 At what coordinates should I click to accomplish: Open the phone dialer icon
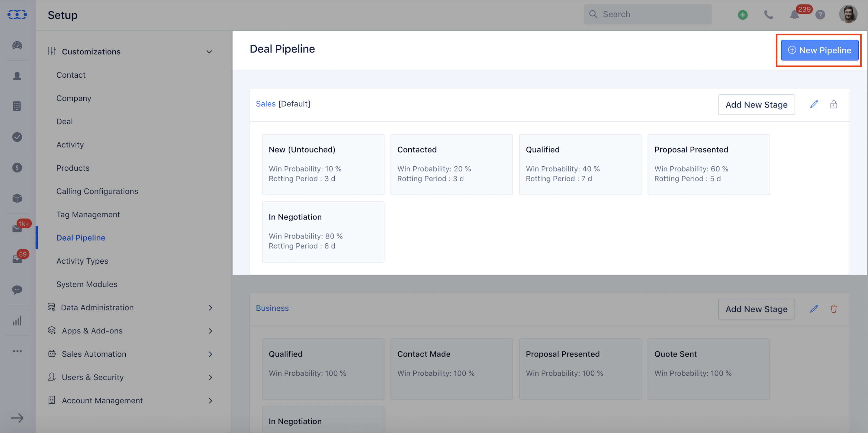(x=769, y=14)
